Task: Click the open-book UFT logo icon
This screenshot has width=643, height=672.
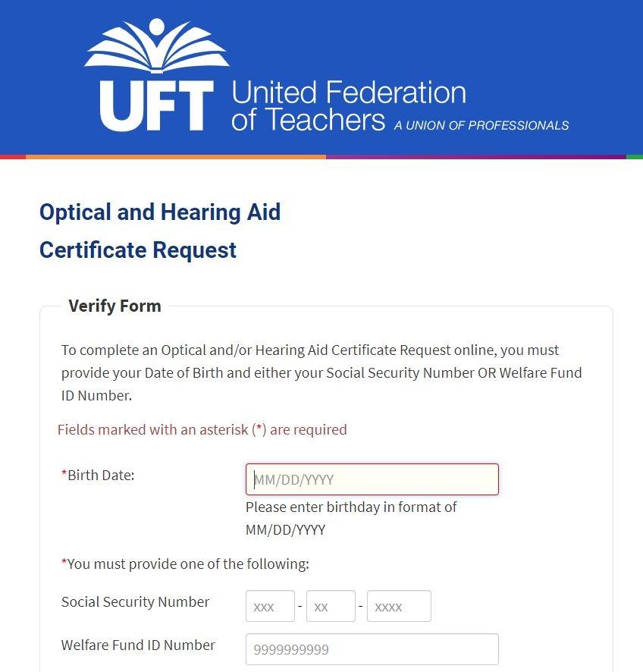Action: tap(157, 47)
